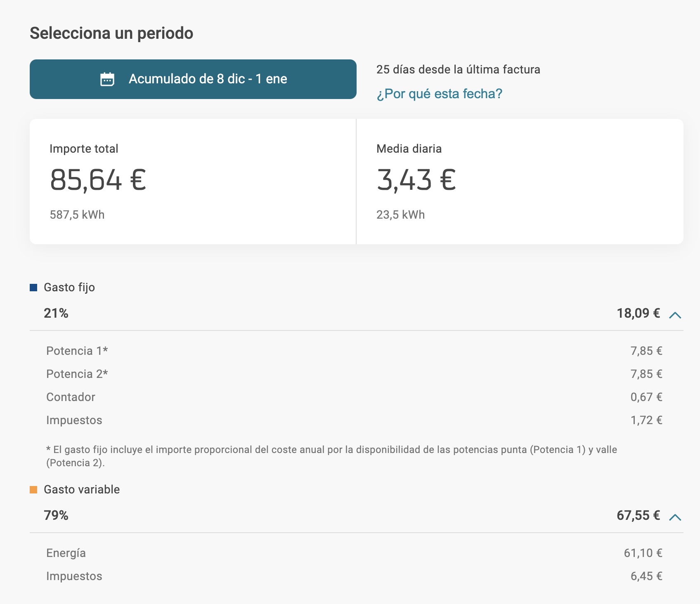Click the Gasto fijo heading
700x604 pixels.
(x=69, y=288)
